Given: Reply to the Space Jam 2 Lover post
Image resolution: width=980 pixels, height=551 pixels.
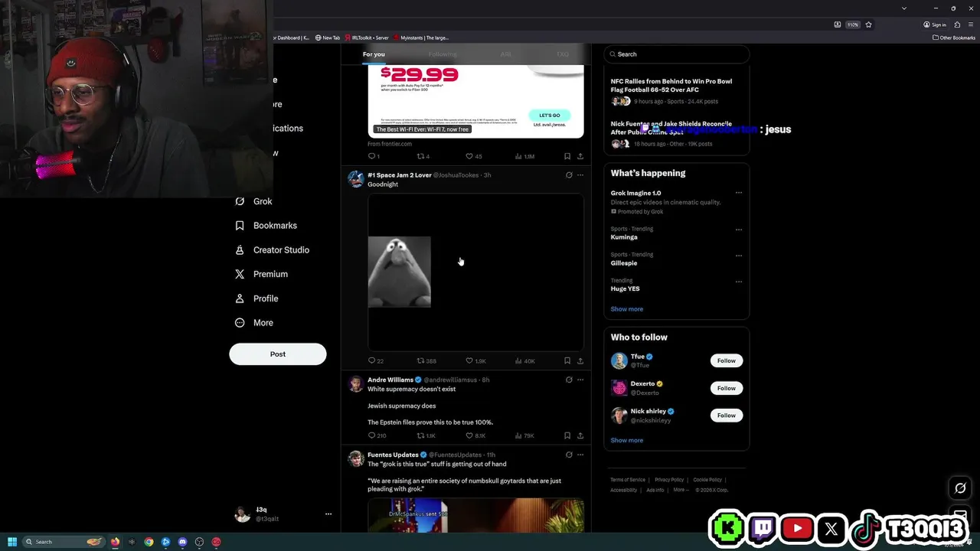Looking at the screenshot, I should click(375, 360).
